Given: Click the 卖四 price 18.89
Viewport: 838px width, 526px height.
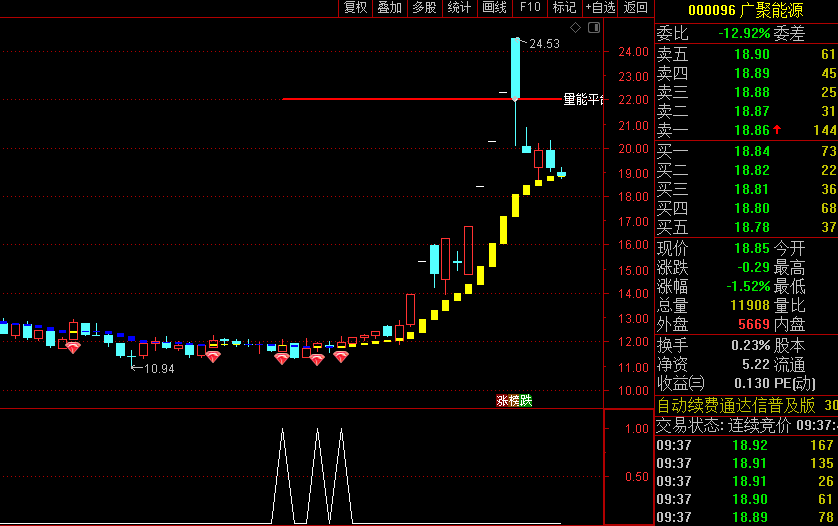Looking at the screenshot, I should 752,73.
